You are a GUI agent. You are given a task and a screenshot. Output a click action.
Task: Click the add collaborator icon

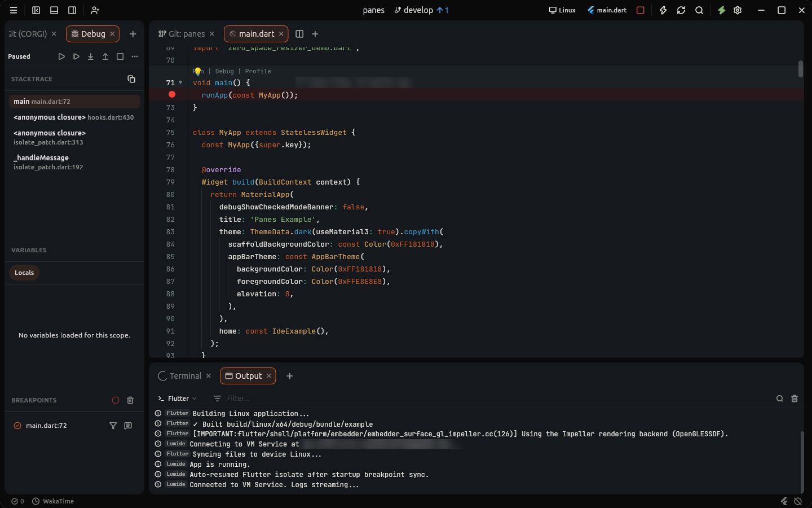pos(95,10)
